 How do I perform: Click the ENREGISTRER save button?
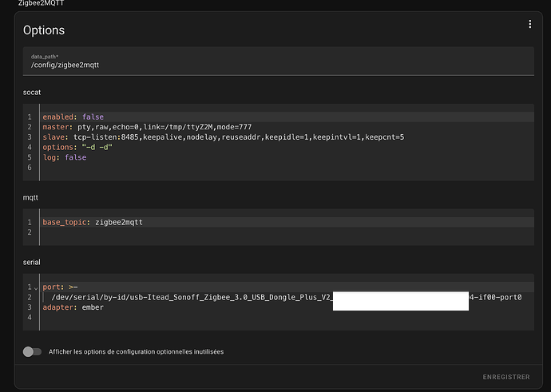click(x=505, y=377)
